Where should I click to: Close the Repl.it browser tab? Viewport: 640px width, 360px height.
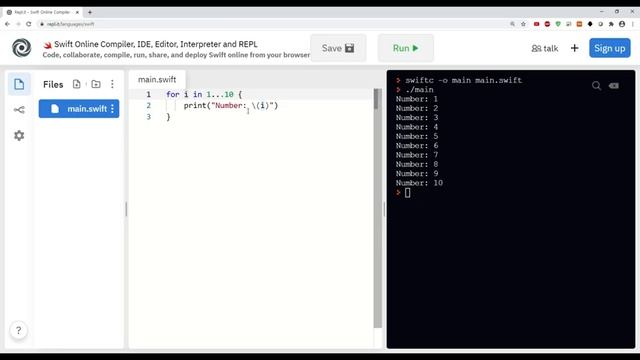tap(77, 12)
